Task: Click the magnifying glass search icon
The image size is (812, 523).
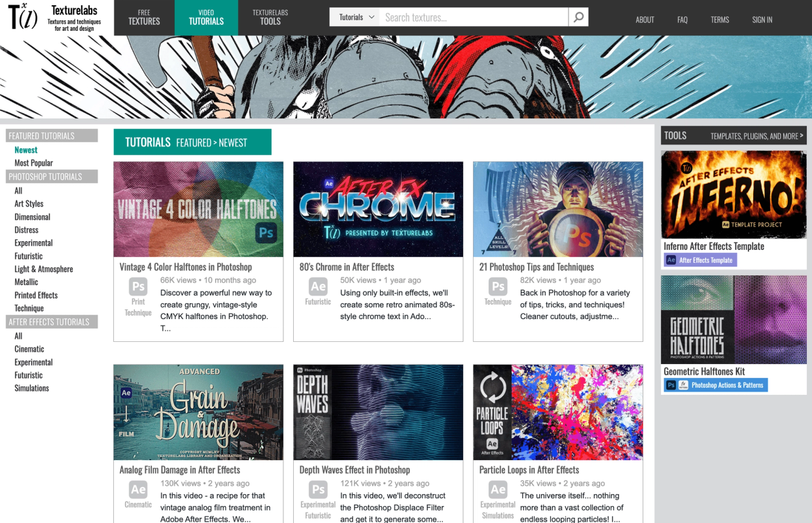Action: pos(578,18)
